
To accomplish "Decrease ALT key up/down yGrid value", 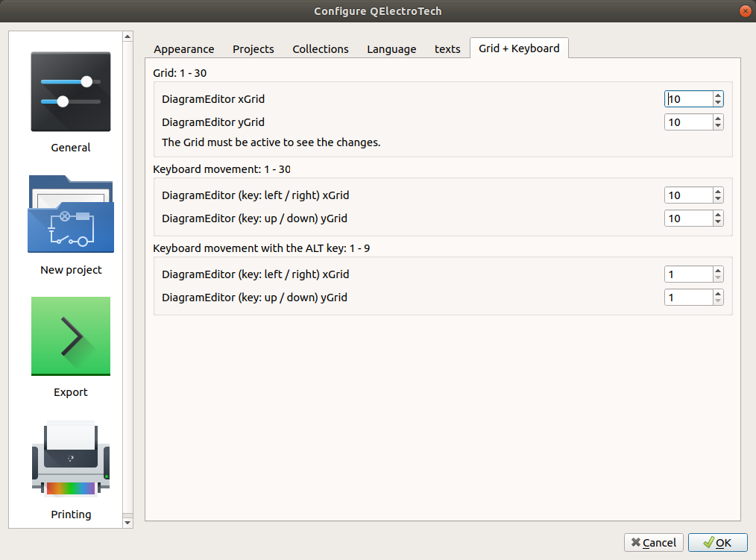I will [x=718, y=301].
